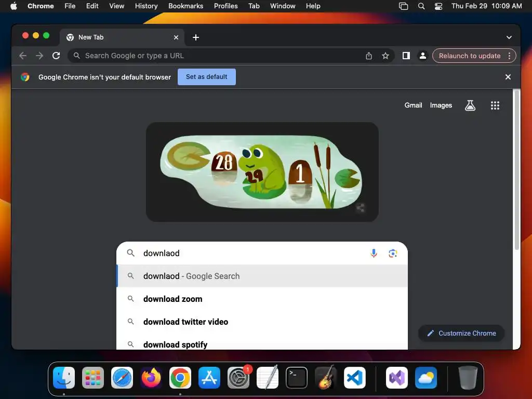The image size is (532, 399).
Task: Open Trash from the Dock
Action: click(x=468, y=378)
